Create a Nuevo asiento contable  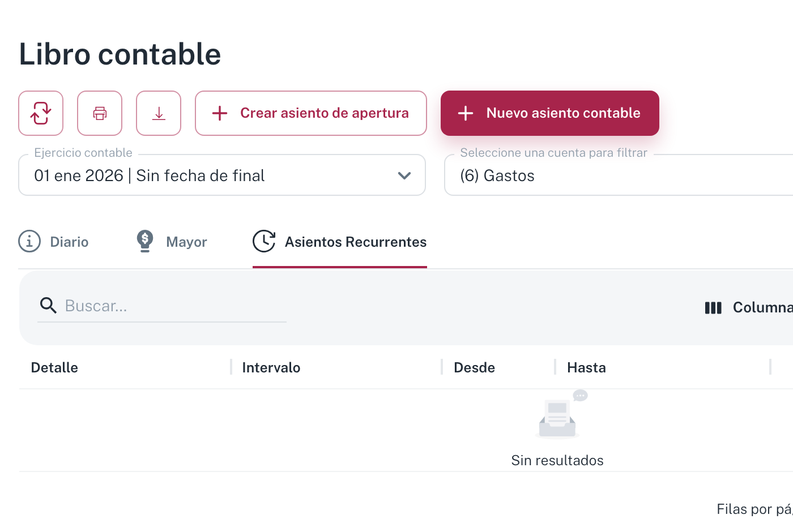(550, 113)
